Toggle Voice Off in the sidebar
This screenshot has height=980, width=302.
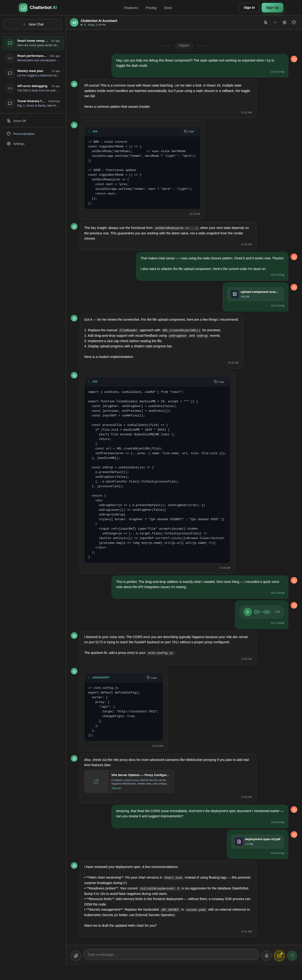tap(33, 121)
